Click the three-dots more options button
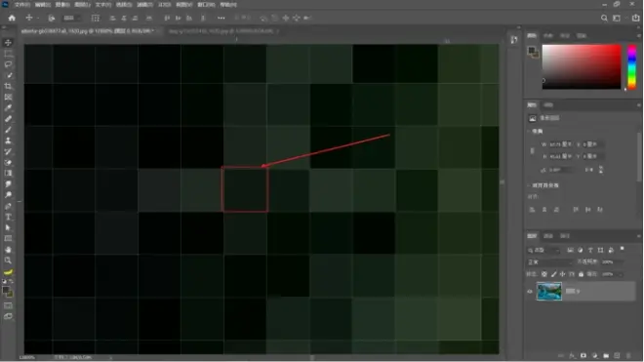 (221, 19)
